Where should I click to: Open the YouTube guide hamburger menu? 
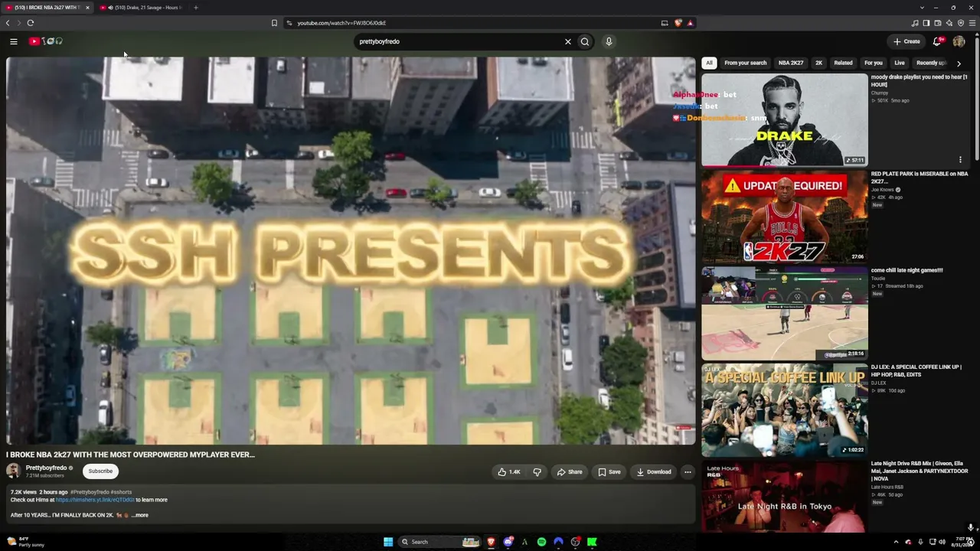[13, 41]
